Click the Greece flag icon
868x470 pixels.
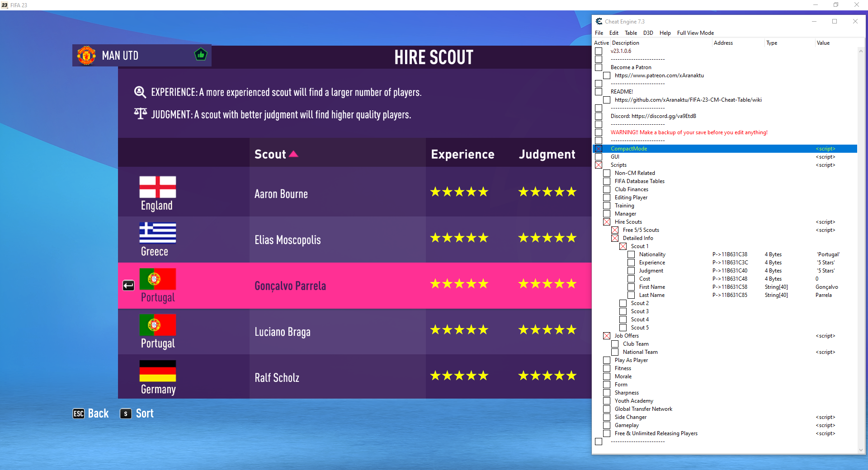coord(157,233)
